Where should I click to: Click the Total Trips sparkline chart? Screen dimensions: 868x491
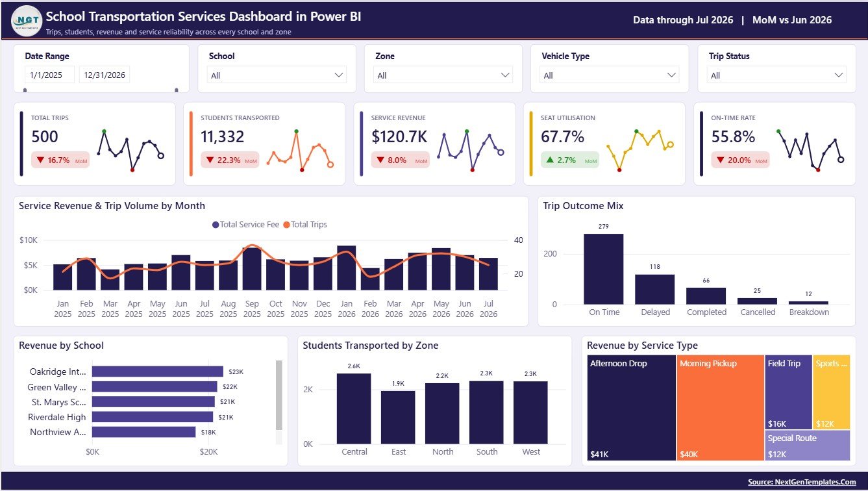pyautogui.click(x=130, y=150)
